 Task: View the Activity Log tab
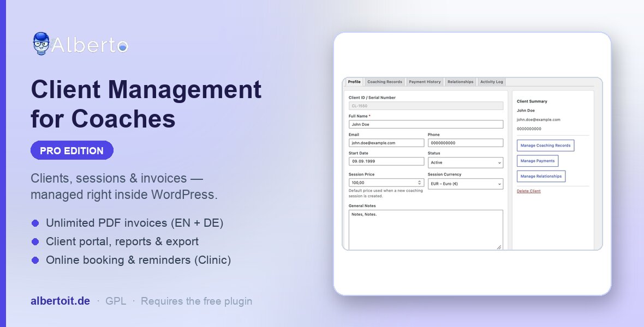[492, 82]
